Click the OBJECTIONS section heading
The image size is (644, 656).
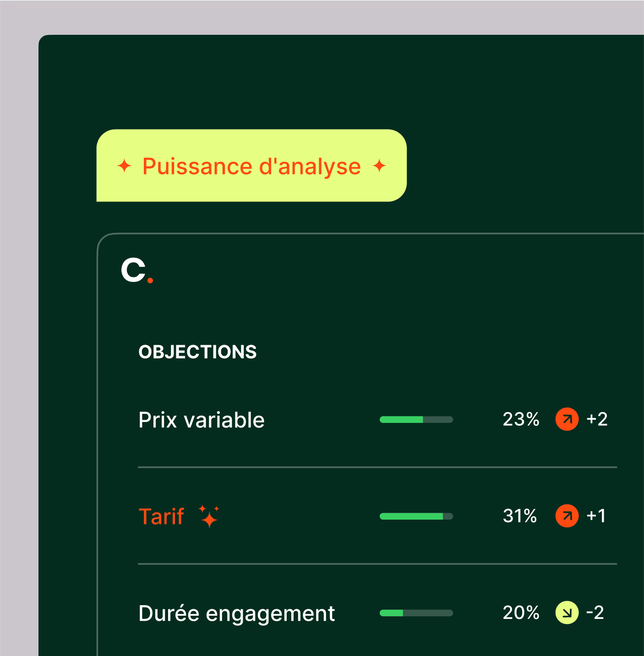click(x=197, y=352)
